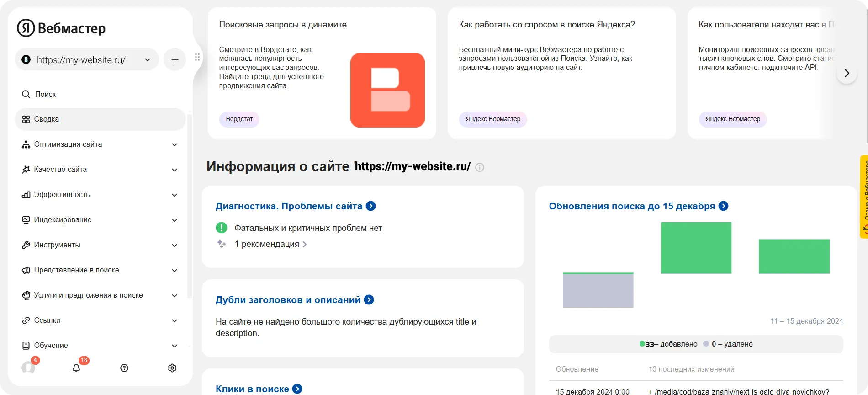Viewport: 868px width, 395px height.
Task: Click the green exclamation status icon
Action: point(221,228)
